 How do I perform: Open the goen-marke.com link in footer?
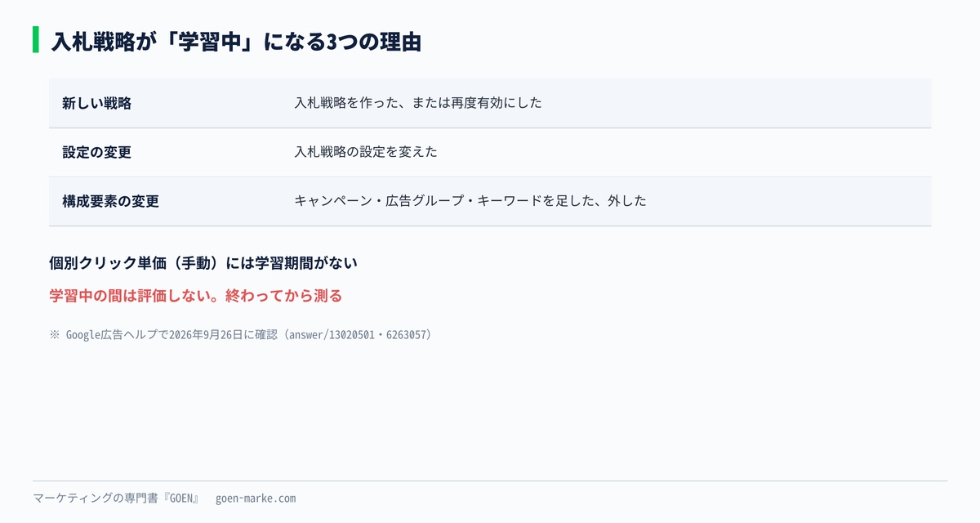pyautogui.click(x=256, y=498)
